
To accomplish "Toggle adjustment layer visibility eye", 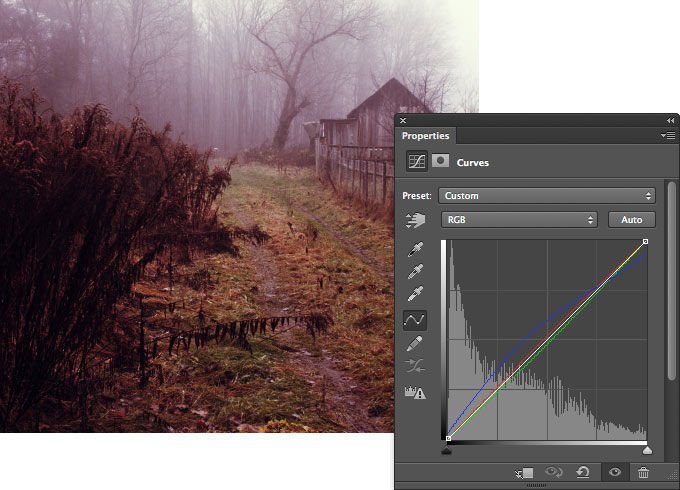I will pos(615,472).
